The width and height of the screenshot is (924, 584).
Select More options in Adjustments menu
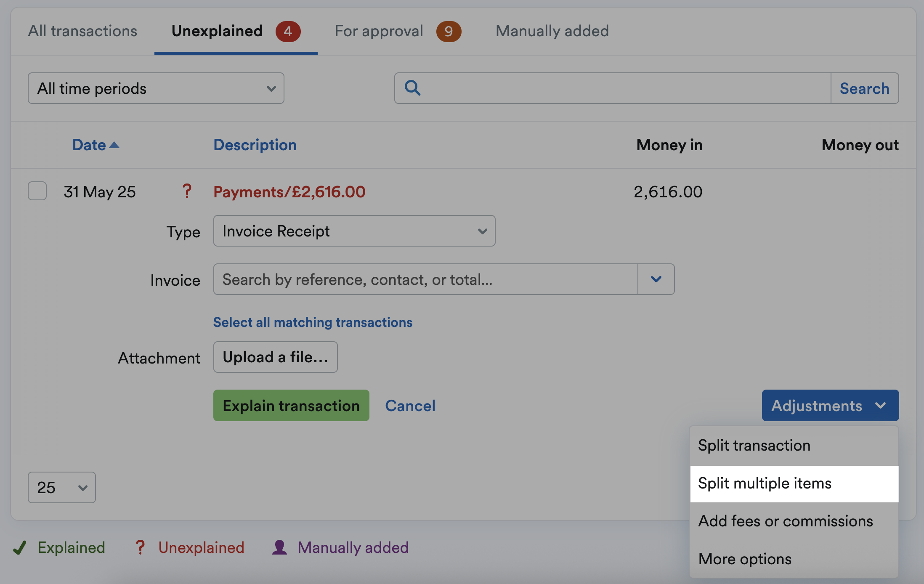click(794, 559)
